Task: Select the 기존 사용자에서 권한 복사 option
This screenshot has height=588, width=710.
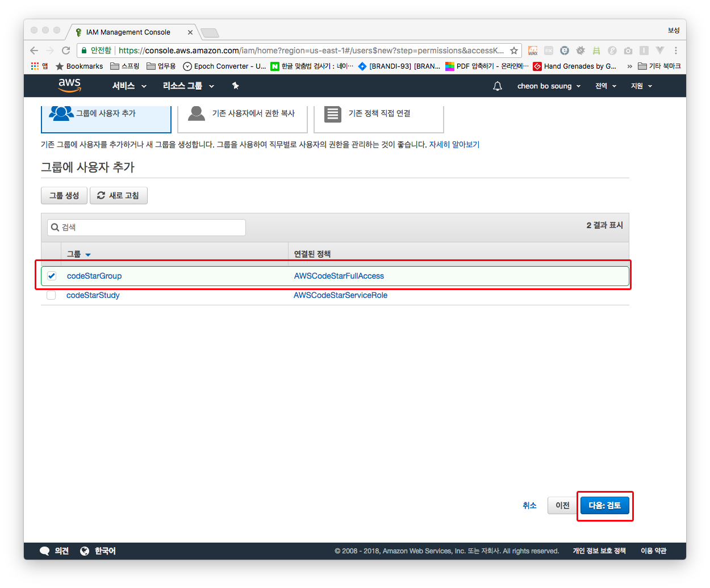Action: pyautogui.click(x=243, y=114)
